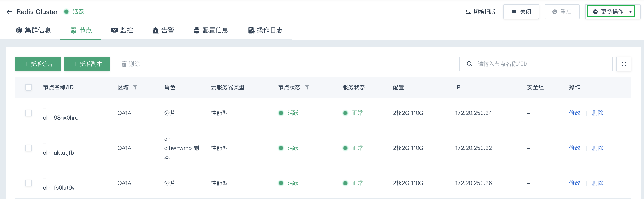Viewport: 644px width, 199px height.
Task: Click the 区域 column filter icon
Action: pos(135,88)
